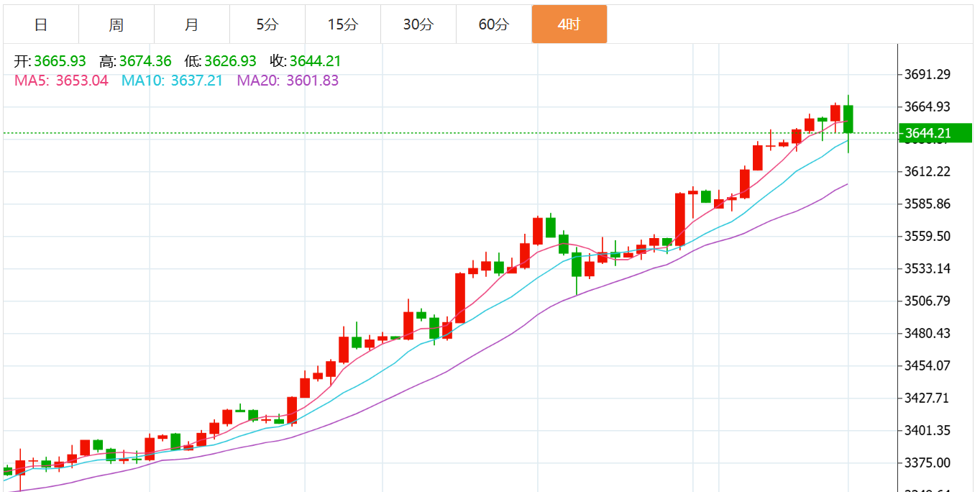Click the 3401.35 price axis label
This screenshot has width=980, height=492.
pyautogui.click(x=928, y=430)
